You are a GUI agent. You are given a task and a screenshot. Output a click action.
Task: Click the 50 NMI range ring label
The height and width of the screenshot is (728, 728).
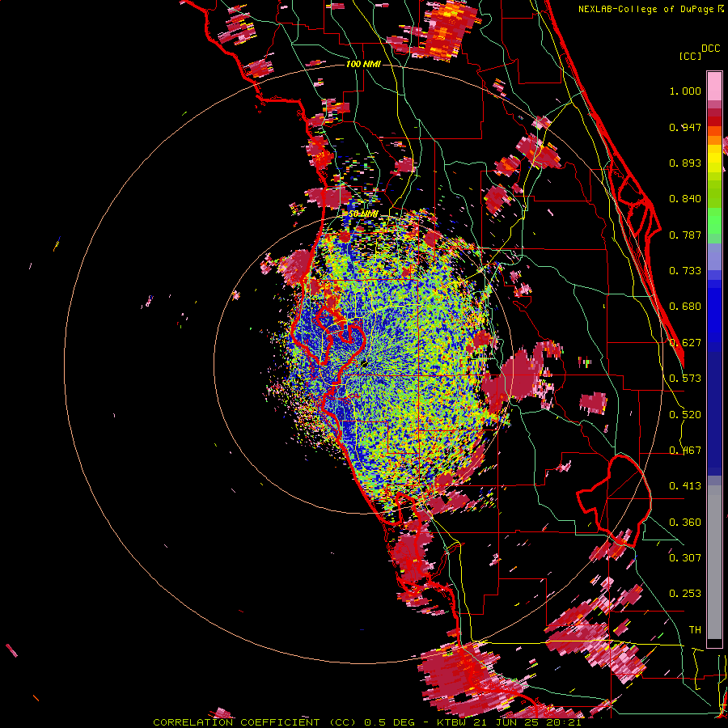(363, 214)
